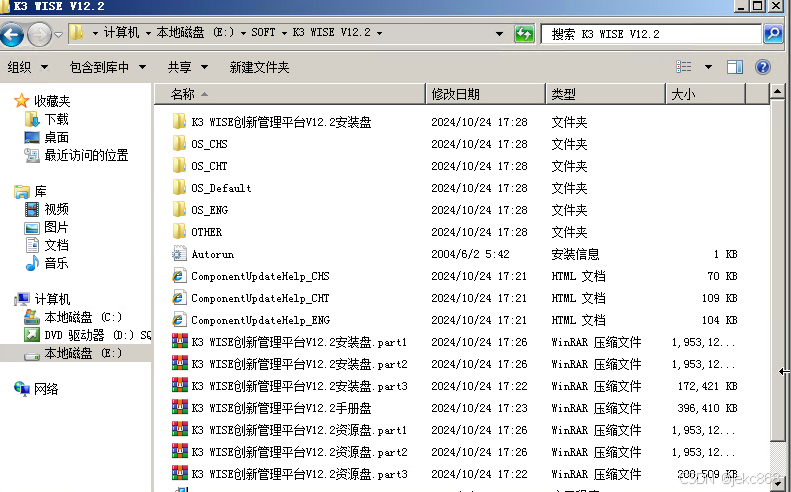Image resolution: width=791 pixels, height=492 pixels.
Task: Select the OS_CHS folder icon
Action: (179, 144)
